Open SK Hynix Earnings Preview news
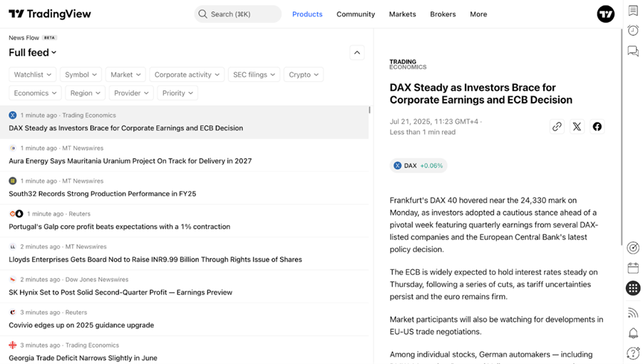The image size is (643, 364). coord(184,286)
